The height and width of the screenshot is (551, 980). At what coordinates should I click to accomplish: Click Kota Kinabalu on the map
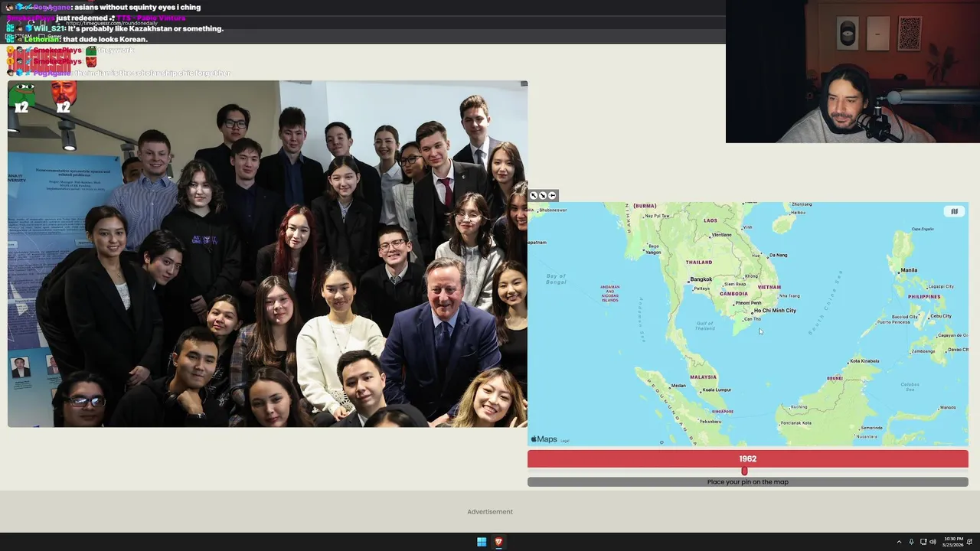[x=865, y=360]
